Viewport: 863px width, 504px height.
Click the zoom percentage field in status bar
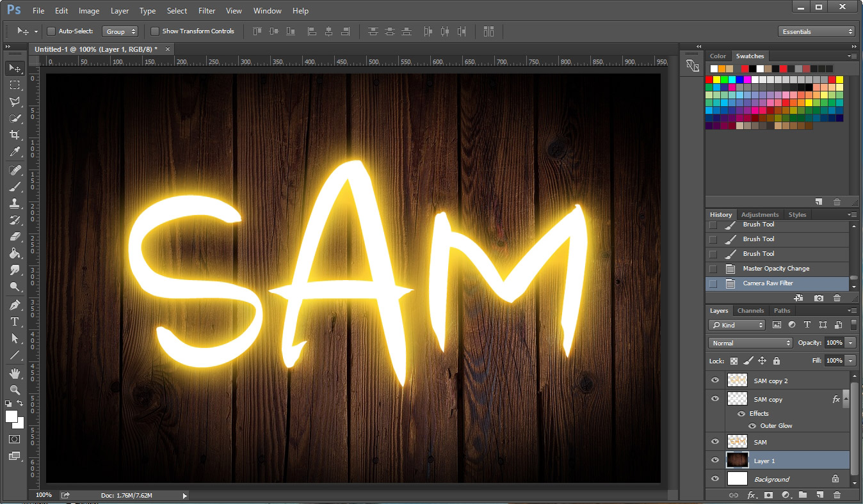(44, 495)
